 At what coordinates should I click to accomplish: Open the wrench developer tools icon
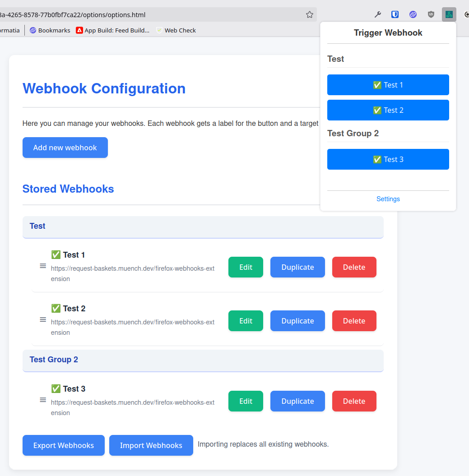[x=377, y=14]
